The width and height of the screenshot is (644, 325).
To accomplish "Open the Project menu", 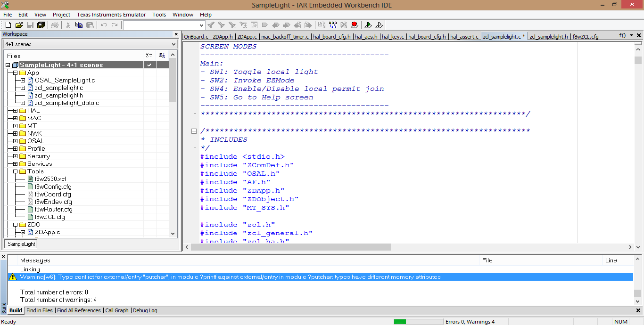I will [x=61, y=15].
